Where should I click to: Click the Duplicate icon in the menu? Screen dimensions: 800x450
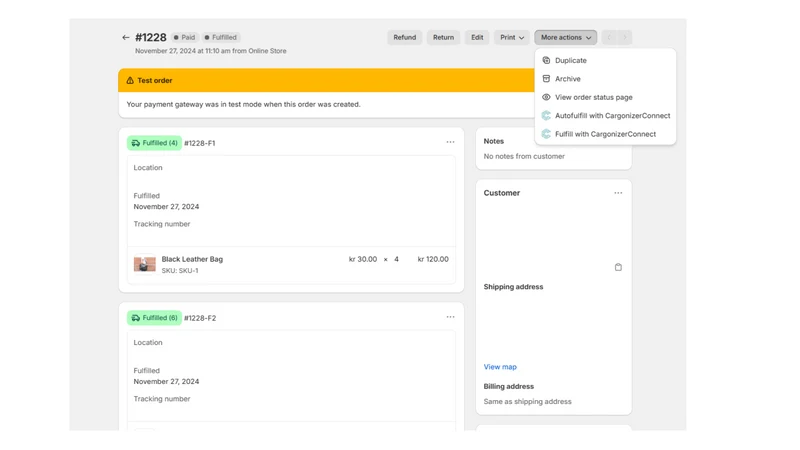click(x=546, y=60)
